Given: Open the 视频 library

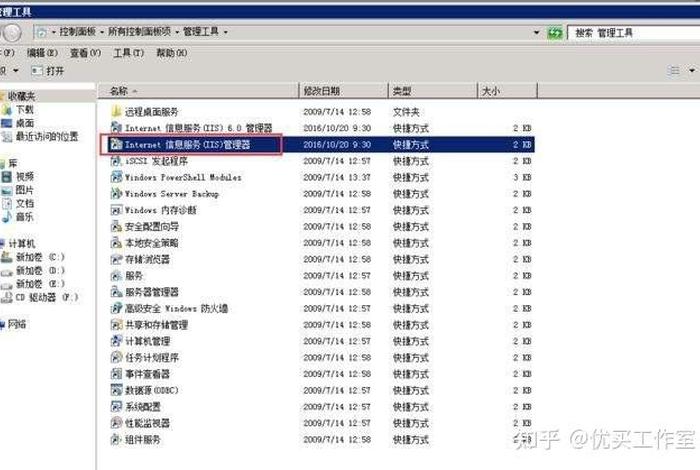Looking at the screenshot, I should [25, 176].
